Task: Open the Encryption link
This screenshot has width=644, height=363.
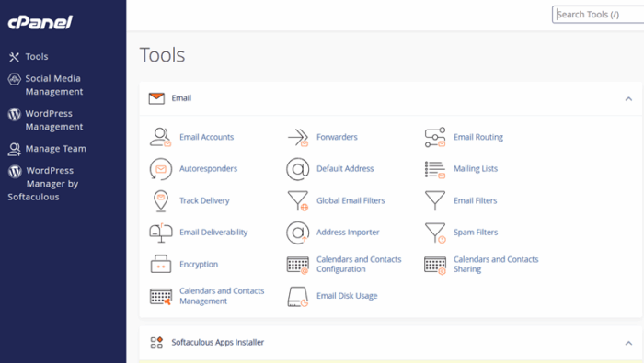Action: pos(199,264)
